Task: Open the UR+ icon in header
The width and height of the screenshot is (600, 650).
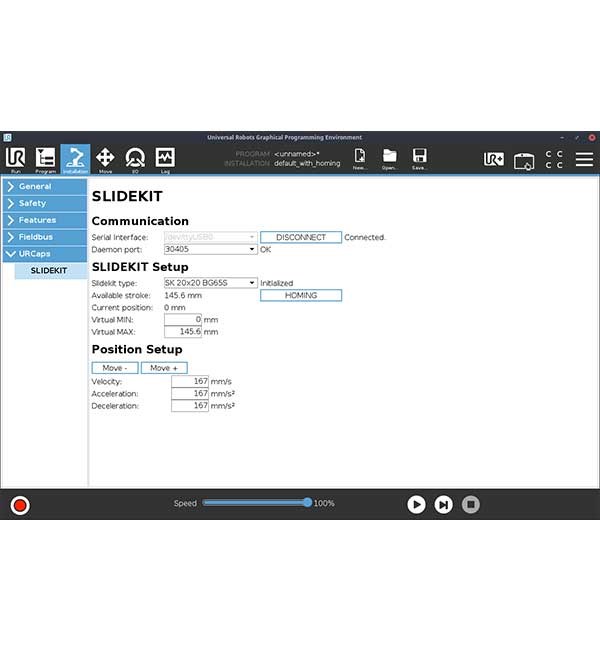Action: [494, 159]
